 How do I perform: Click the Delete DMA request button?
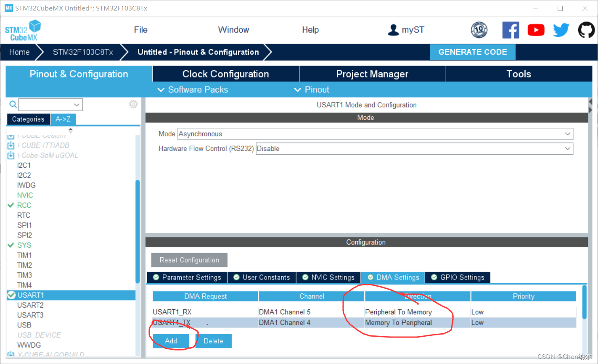[x=213, y=341]
